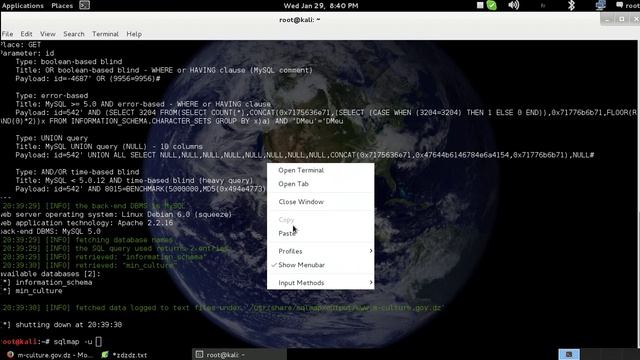
Task: Open the terminal File menu
Action: click(x=7, y=34)
